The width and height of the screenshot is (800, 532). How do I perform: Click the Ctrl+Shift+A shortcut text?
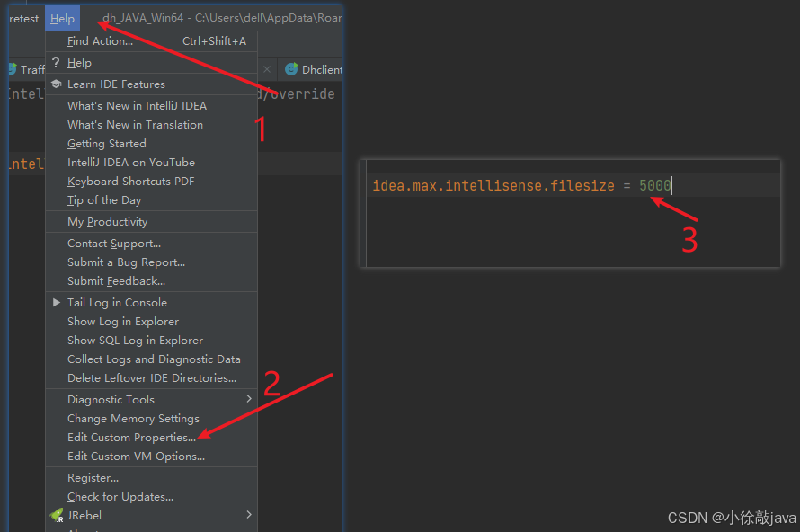pyautogui.click(x=214, y=41)
